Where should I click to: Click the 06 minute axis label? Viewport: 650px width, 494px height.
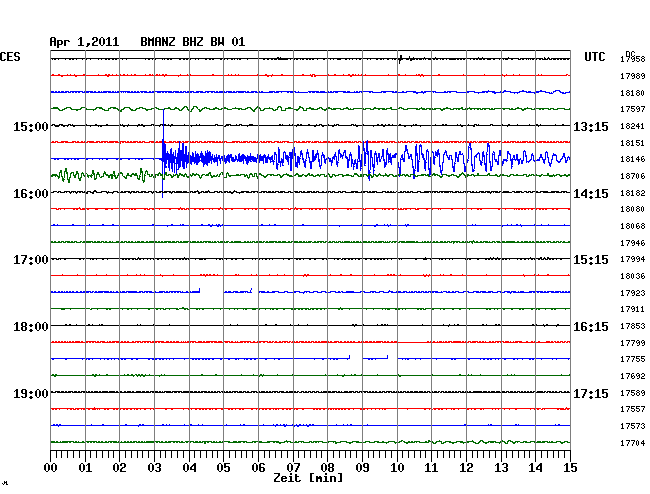258,468
